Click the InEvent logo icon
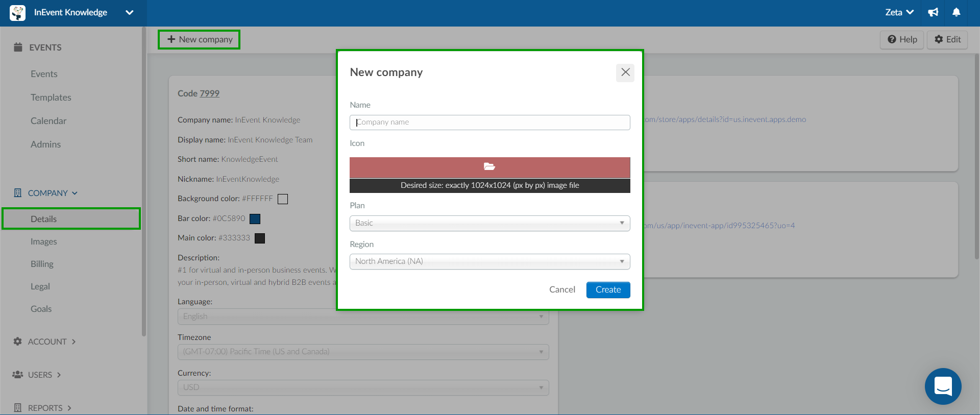Image resolution: width=980 pixels, height=415 pixels. click(x=17, y=13)
